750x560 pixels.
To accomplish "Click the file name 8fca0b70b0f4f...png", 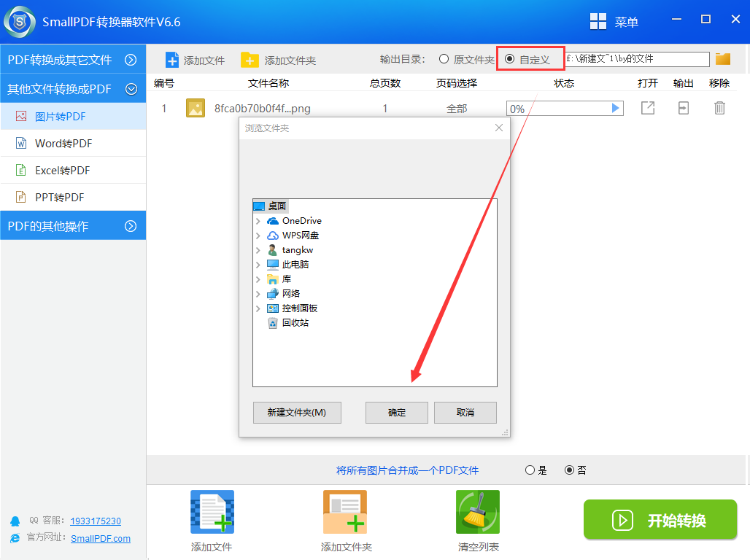I will 263,109.
